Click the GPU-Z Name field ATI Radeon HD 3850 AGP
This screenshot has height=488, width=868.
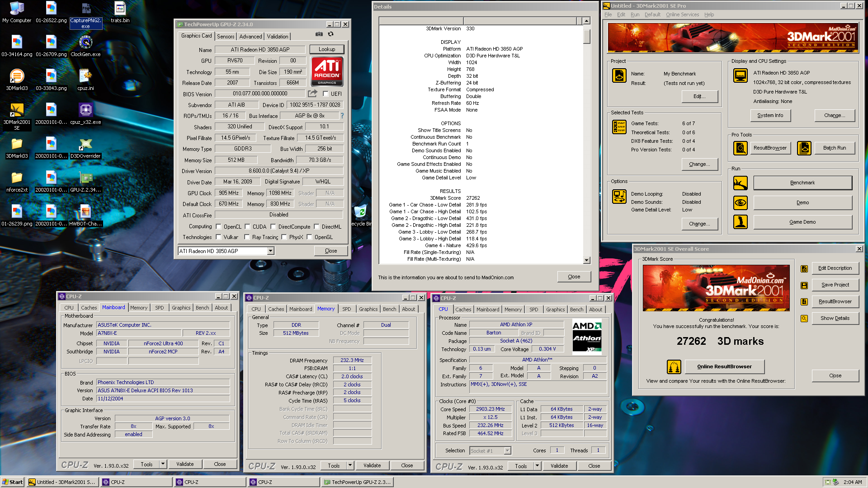tap(260, 50)
